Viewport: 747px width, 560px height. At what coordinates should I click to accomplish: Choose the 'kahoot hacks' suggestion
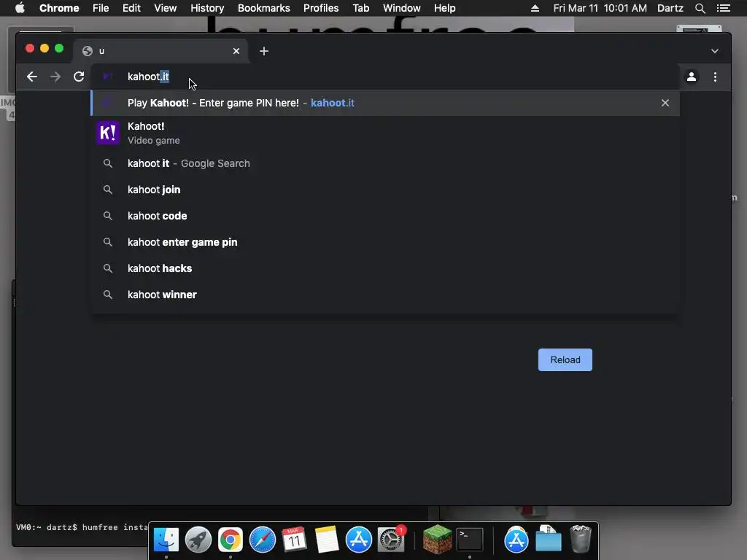pos(385,268)
